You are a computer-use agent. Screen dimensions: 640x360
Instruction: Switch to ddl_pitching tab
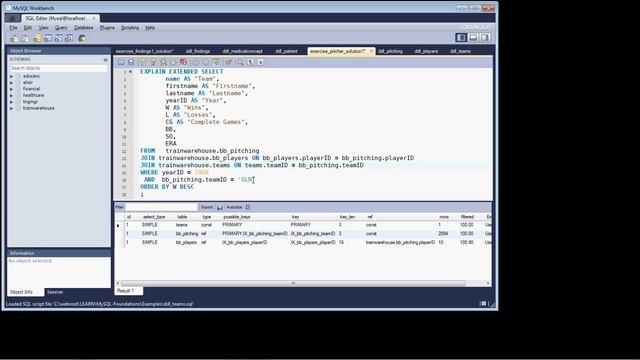point(390,51)
